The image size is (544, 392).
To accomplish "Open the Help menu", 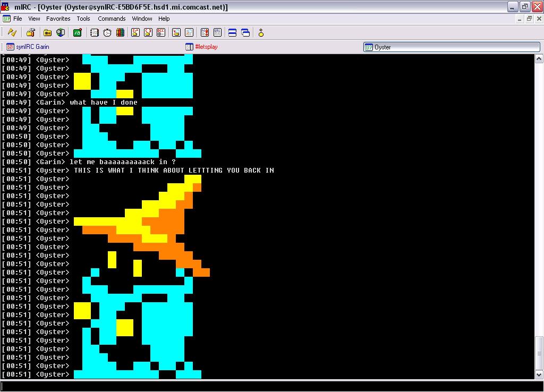I will point(164,19).
